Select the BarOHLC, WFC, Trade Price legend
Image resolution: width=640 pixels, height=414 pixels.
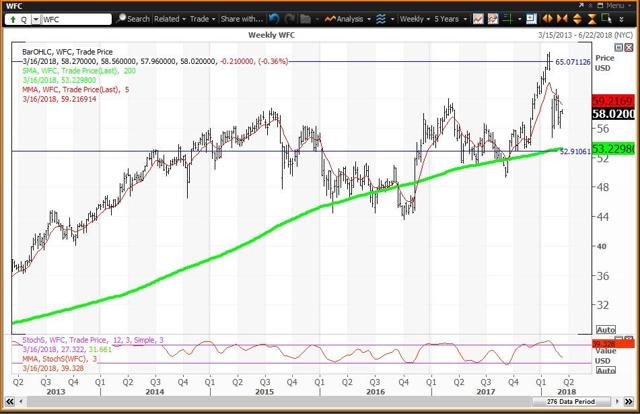67,52
